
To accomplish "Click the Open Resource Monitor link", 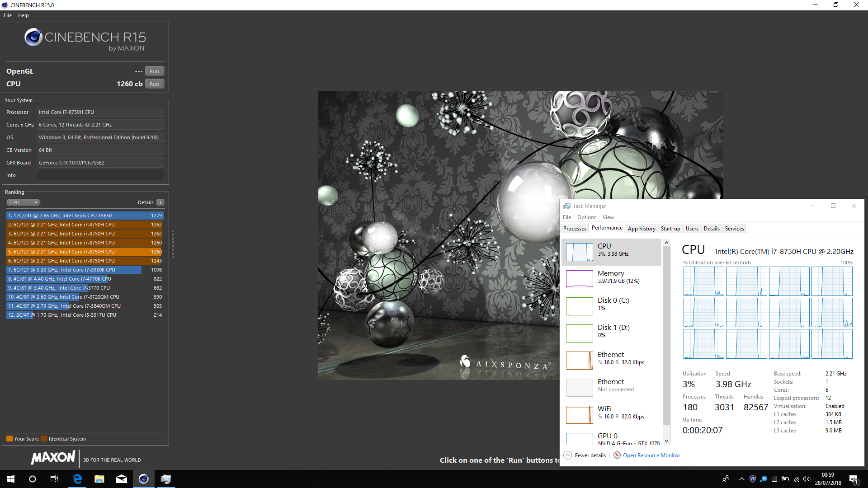I will tap(651, 455).
